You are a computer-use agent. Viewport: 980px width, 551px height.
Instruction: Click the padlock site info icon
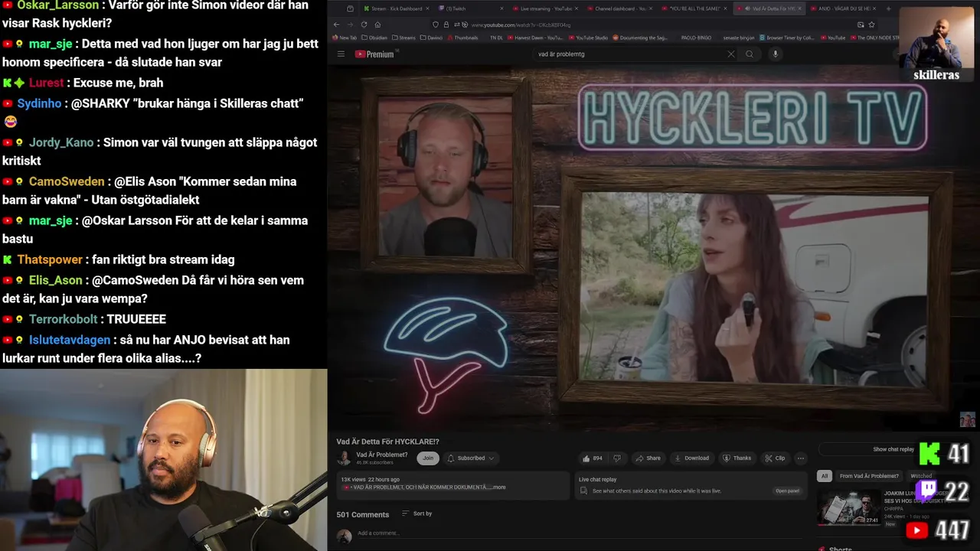446,24
